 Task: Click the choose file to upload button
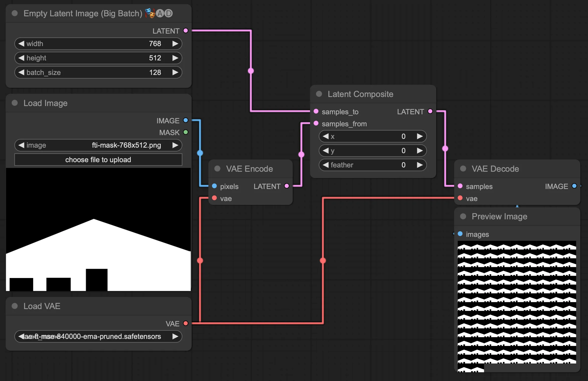tap(98, 160)
